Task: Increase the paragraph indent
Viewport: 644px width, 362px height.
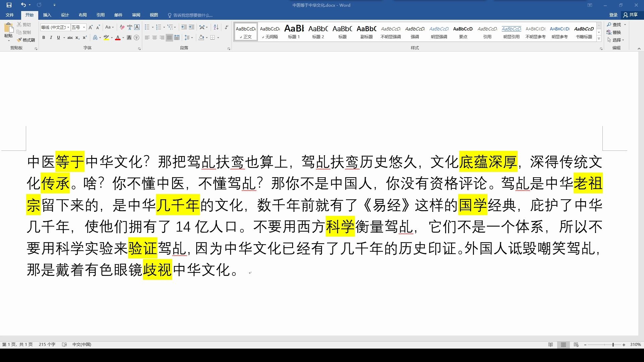Action: 192,27
